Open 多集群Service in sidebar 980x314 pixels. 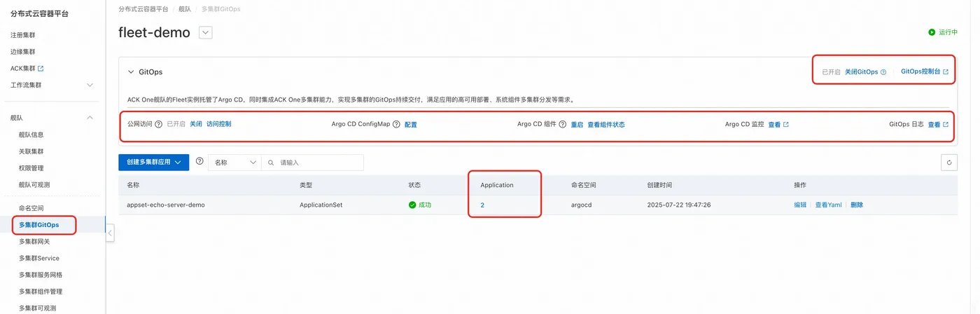point(39,258)
